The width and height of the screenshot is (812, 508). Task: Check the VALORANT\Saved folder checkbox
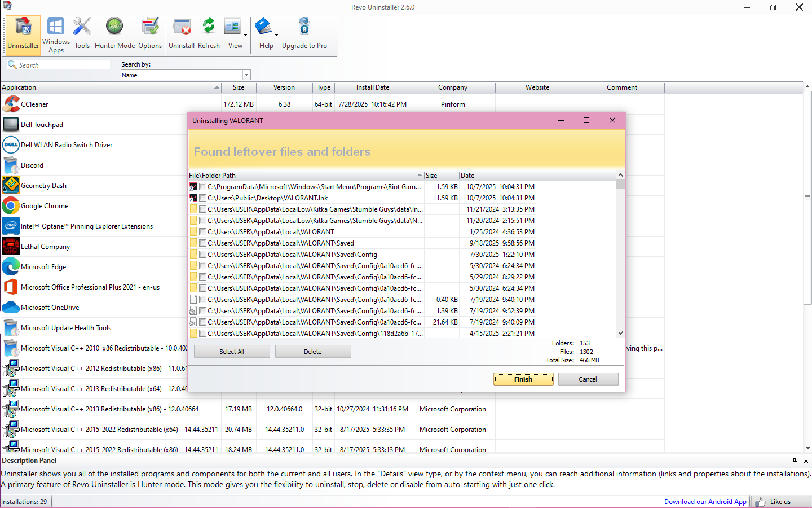click(202, 243)
